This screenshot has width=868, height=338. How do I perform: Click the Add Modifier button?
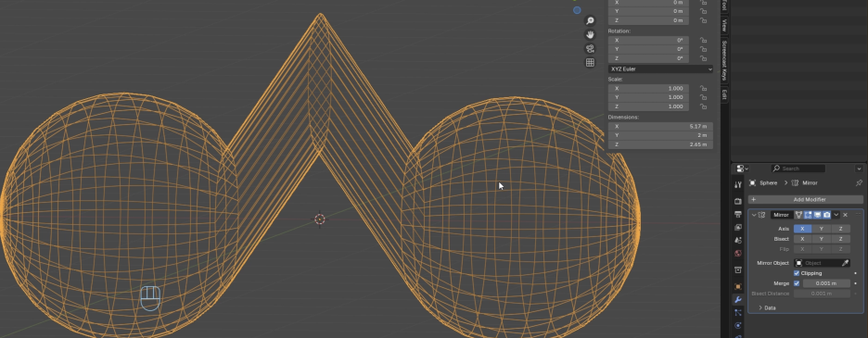[806, 199]
